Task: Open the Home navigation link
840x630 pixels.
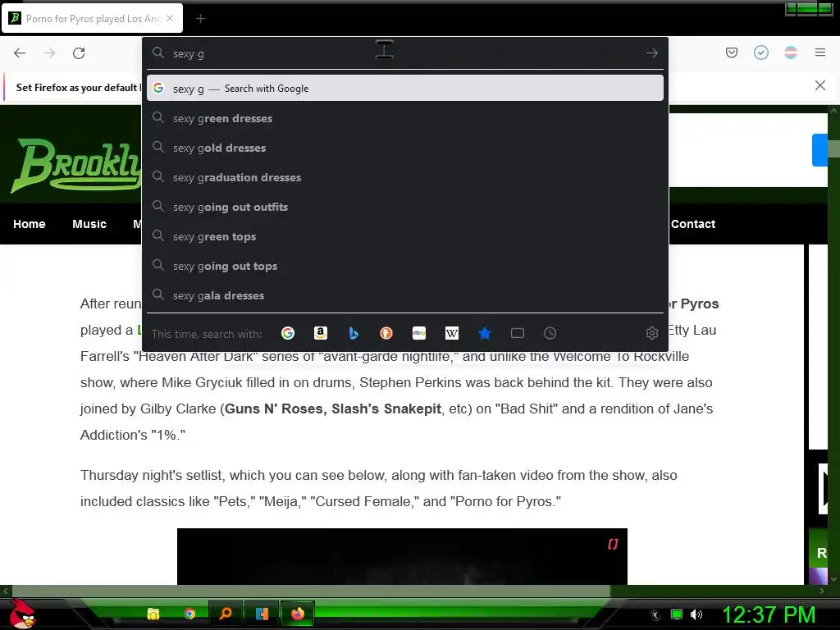Action: click(x=30, y=224)
